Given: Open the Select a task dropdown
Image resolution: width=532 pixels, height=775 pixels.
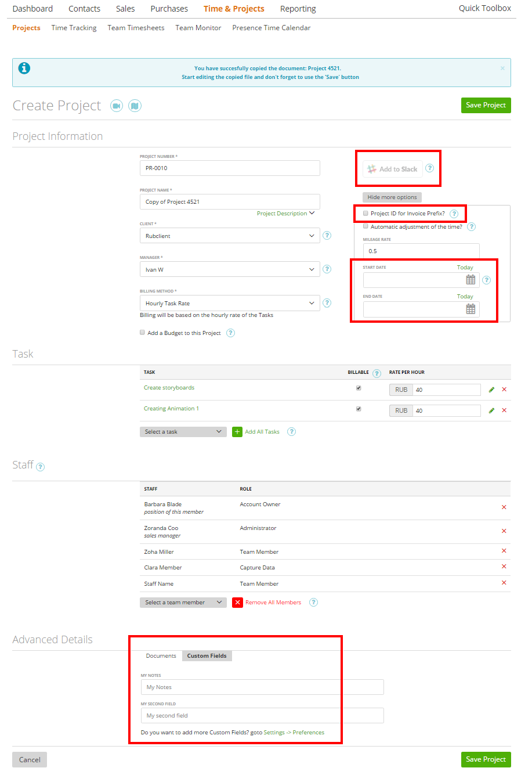Looking at the screenshot, I should [x=183, y=432].
